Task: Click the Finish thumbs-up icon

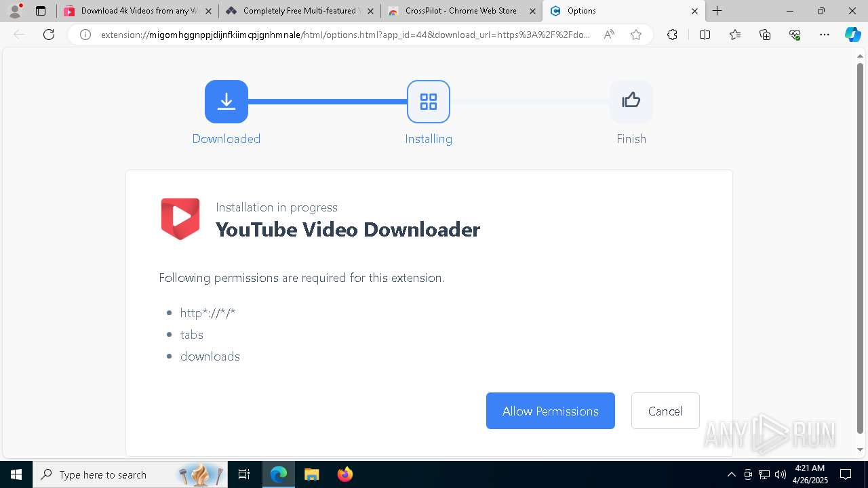Action: [x=631, y=102]
